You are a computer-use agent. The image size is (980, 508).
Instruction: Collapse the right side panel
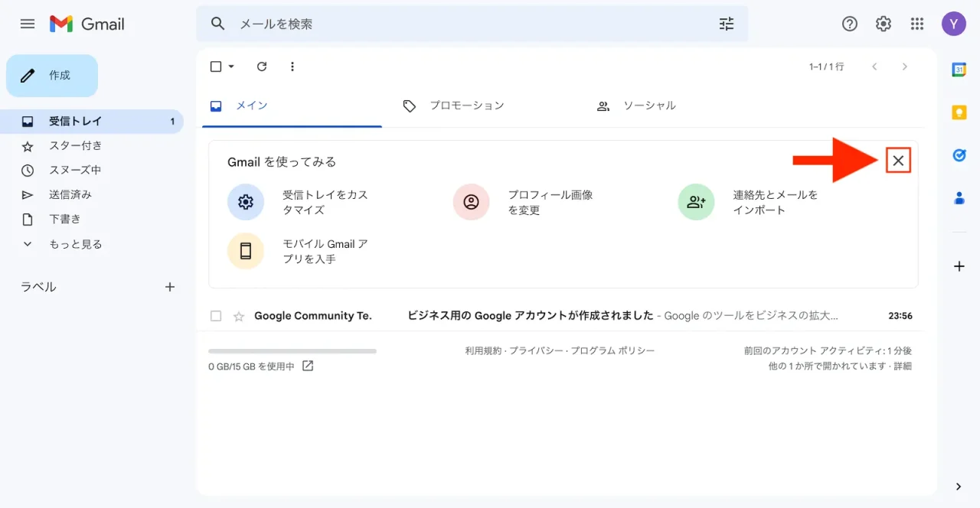pyautogui.click(x=958, y=486)
